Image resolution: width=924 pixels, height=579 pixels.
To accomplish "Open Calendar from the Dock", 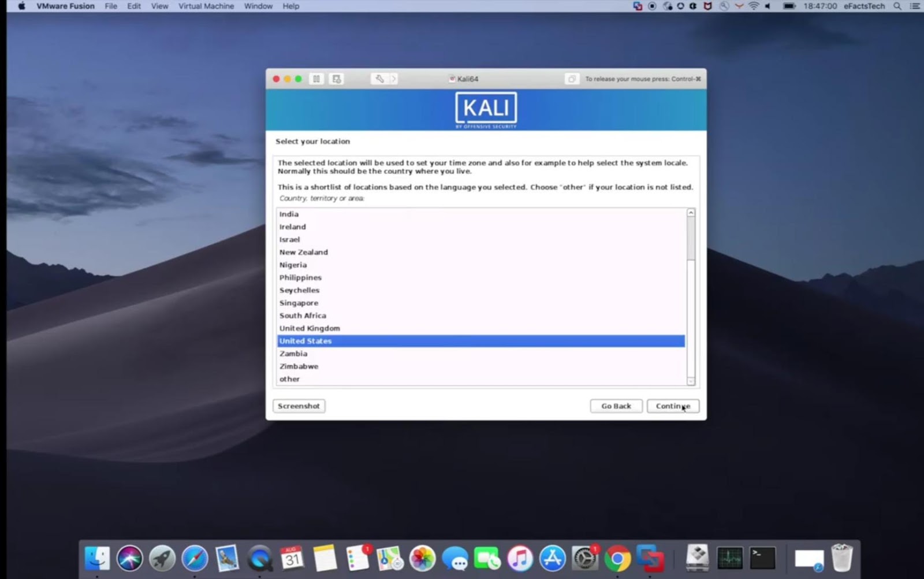I will coord(292,559).
